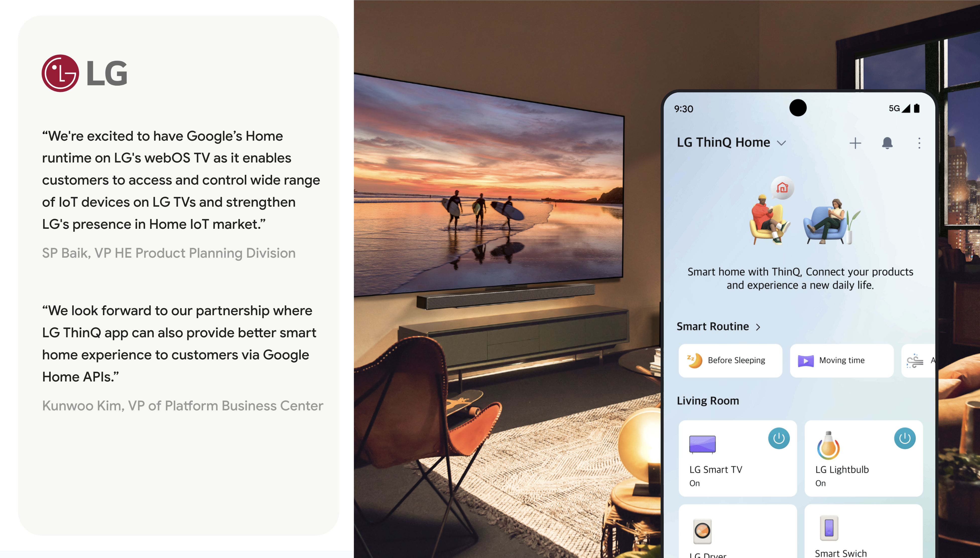Screen dimensions: 980x558
Task: Toggle the LG Lightbulb on/off switch
Action: (x=905, y=438)
